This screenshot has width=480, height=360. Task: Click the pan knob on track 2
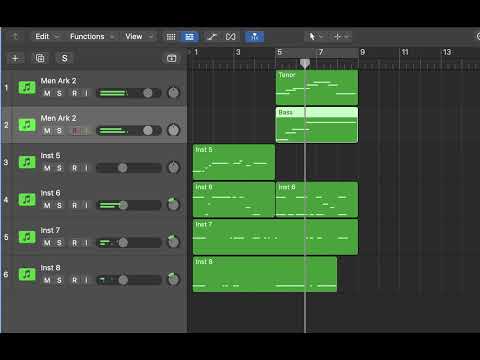(x=173, y=130)
